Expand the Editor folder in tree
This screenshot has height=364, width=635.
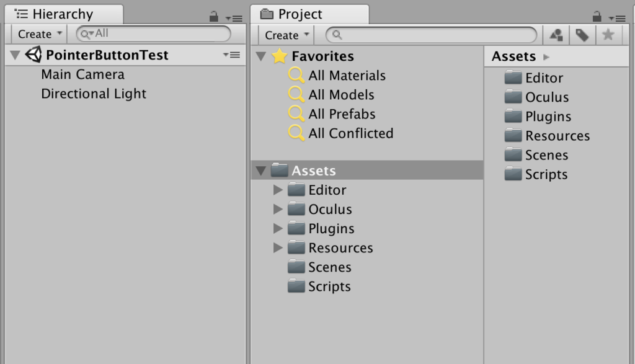pyautogui.click(x=278, y=190)
